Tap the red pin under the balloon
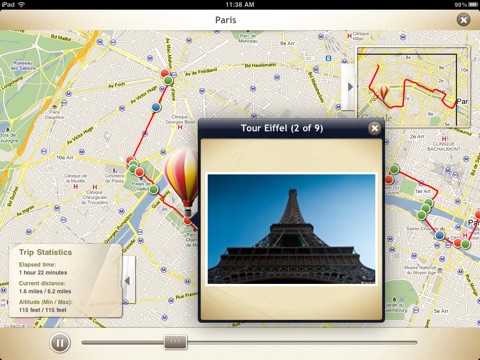The image size is (480, 360). tap(188, 221)
